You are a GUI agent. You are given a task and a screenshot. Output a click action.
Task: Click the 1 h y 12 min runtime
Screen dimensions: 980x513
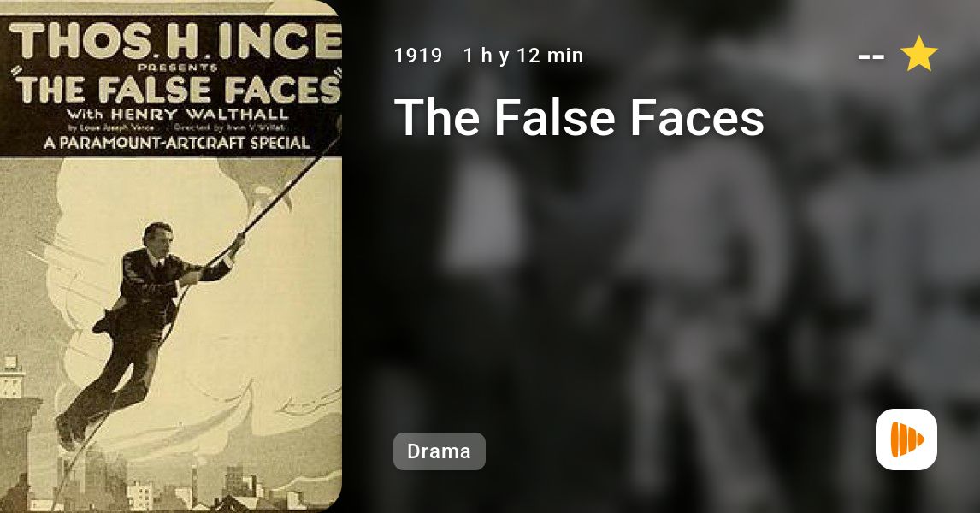pyautogui.click(x=523, y=56)
